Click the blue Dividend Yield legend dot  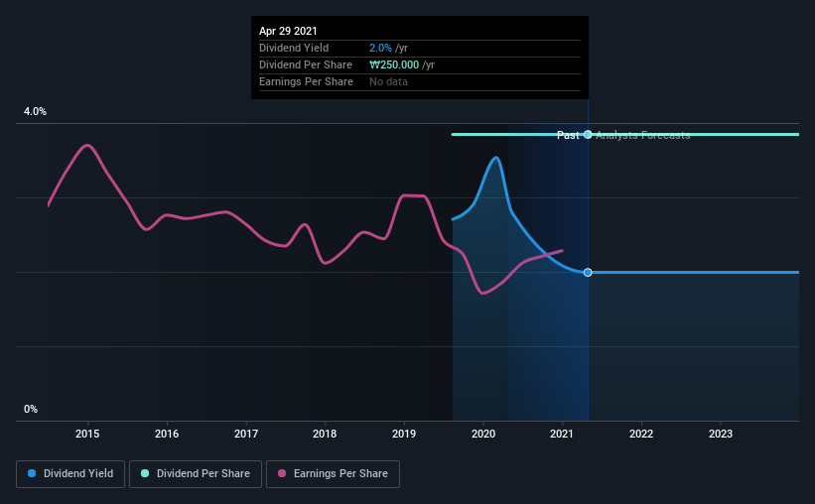tap(32, 473)
